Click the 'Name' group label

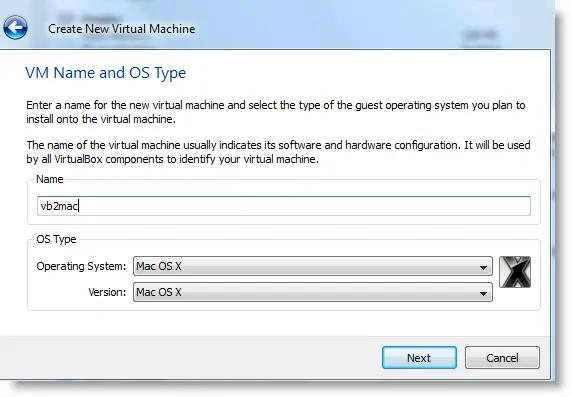click(50, 179)
